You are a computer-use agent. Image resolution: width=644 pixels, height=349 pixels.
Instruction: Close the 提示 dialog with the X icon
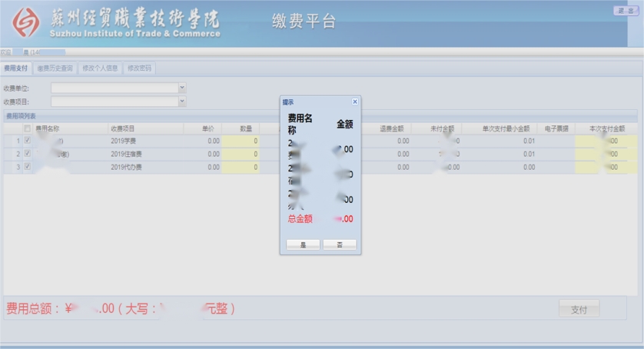(x=354, y=101)
